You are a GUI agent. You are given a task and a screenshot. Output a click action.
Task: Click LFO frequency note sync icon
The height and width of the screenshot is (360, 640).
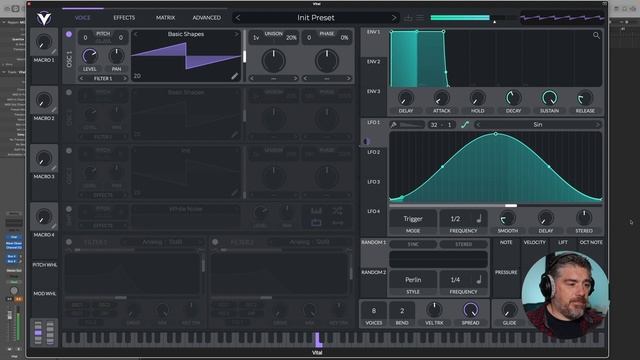[479, 219]
